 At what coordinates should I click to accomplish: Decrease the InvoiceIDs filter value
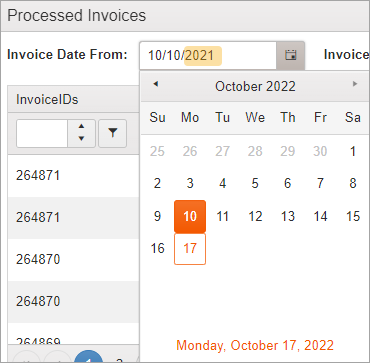(81, 139)
